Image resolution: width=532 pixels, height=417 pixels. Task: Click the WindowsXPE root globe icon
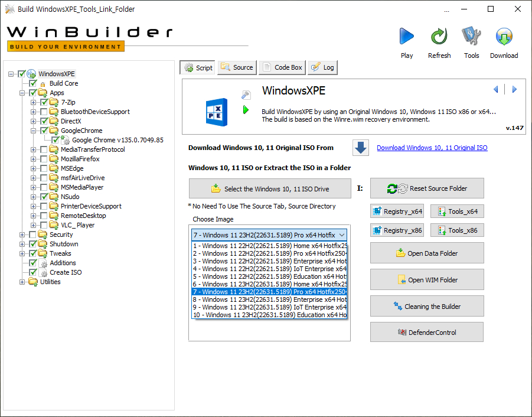(31, 74)
